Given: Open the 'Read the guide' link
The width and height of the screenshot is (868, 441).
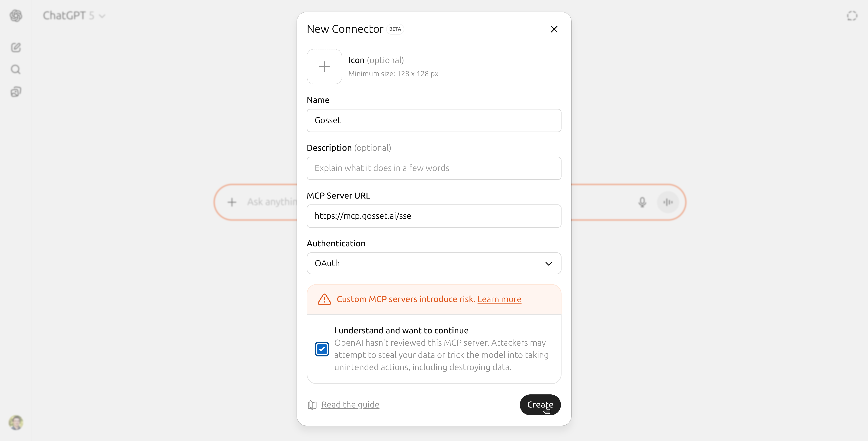Looking at the screenshot, I should pos(350,405).
